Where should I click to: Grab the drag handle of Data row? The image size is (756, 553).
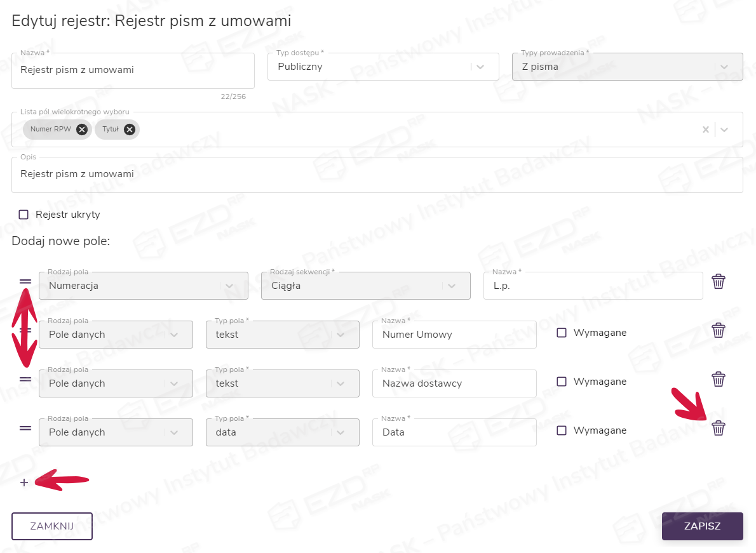tap(25, 428)
